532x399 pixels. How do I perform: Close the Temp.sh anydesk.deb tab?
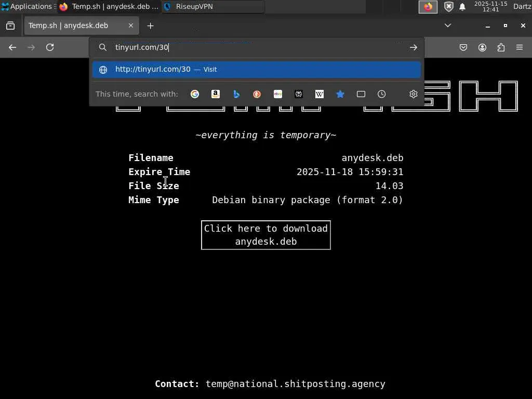pyautogui.click(x=131, y=25)
